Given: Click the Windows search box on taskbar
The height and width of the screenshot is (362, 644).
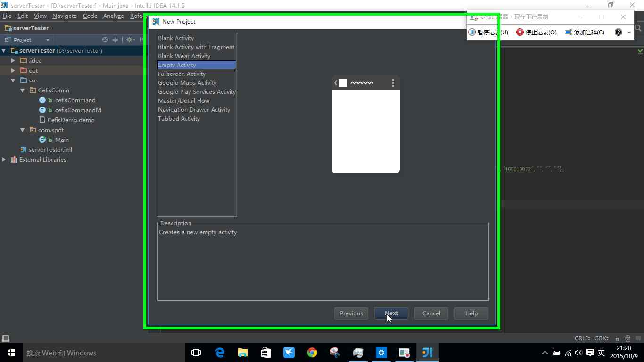Looking at the screenshot, I should [104, 353].
